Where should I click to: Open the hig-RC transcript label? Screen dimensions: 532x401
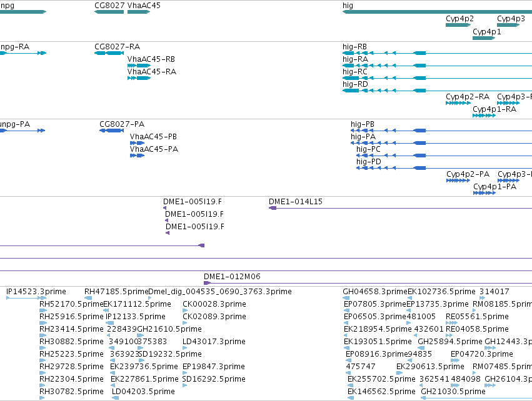pos(355,72)
